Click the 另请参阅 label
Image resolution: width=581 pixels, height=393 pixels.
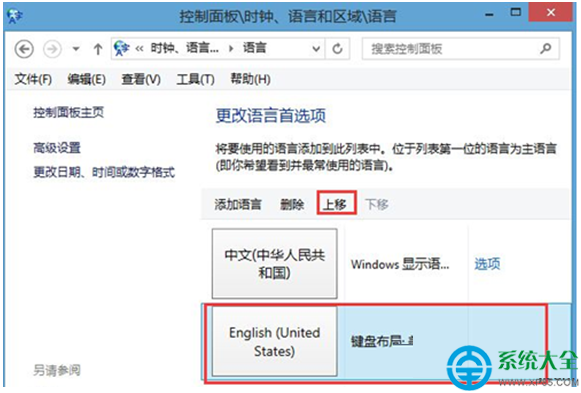point(57,370)
